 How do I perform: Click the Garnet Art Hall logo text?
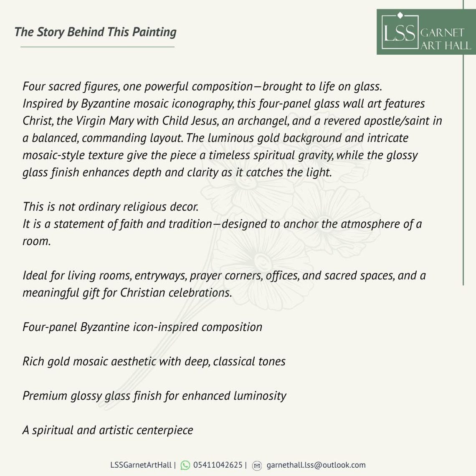446,39
